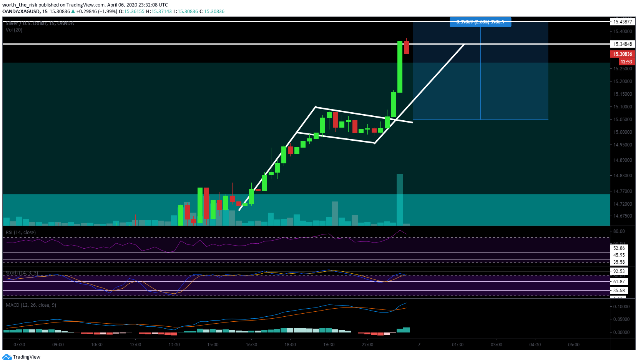Click the latest red candle at chart top
Viewport: 638px width, 364px height.
coord(406,47)
